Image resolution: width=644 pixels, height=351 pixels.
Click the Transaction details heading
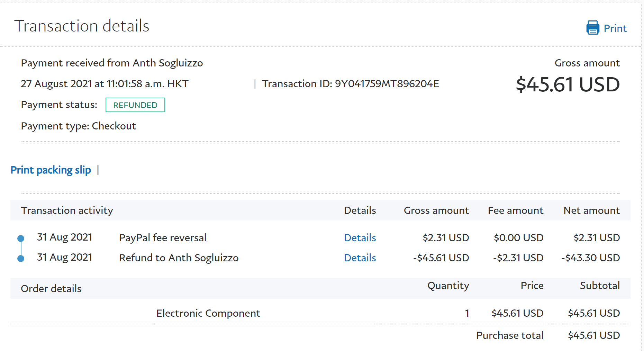[82, 26]
